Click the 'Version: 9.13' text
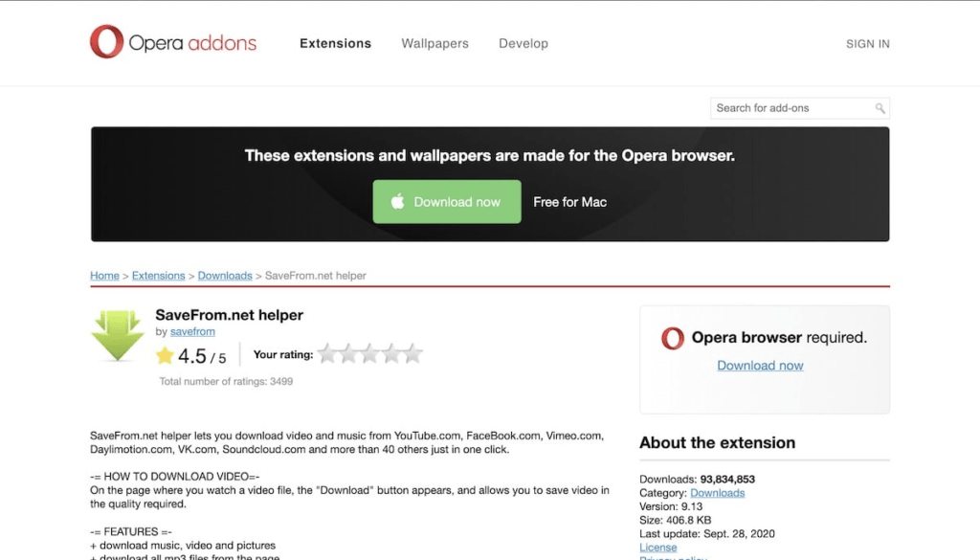Viewport: 980px width, 560px height. [671, 507]
